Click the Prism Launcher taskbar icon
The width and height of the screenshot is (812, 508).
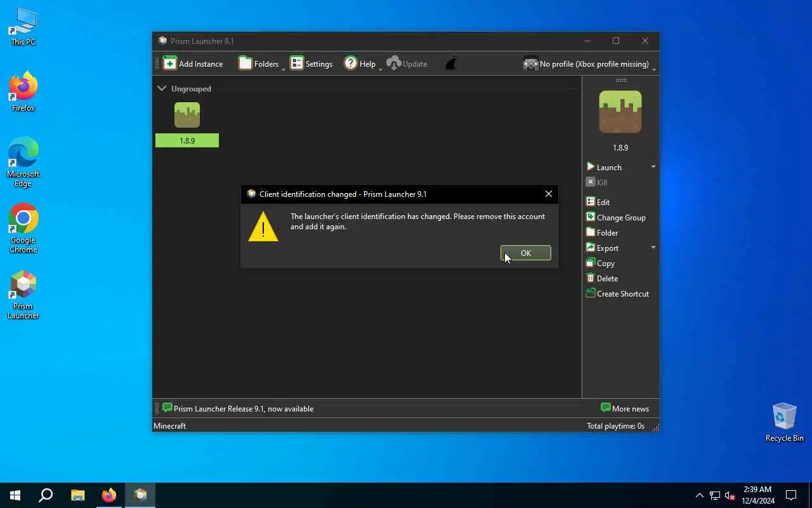[140, 495]
